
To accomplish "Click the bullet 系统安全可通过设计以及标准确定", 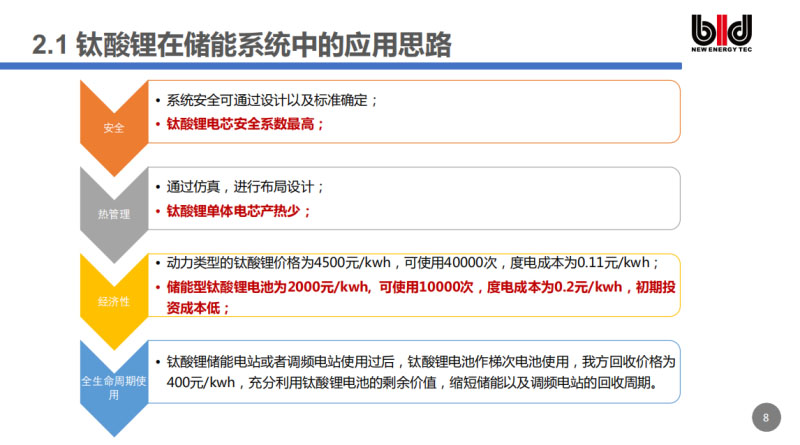I will tap(272, 101).
